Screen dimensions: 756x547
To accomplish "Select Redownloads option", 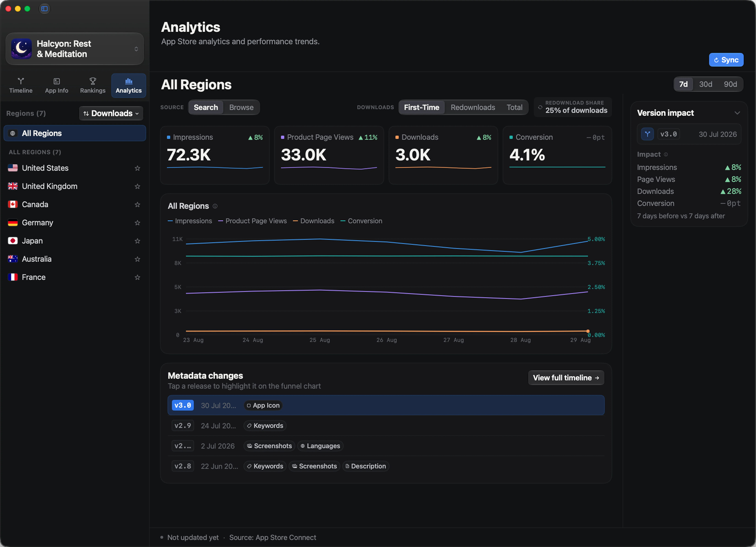I will [473, 107].
